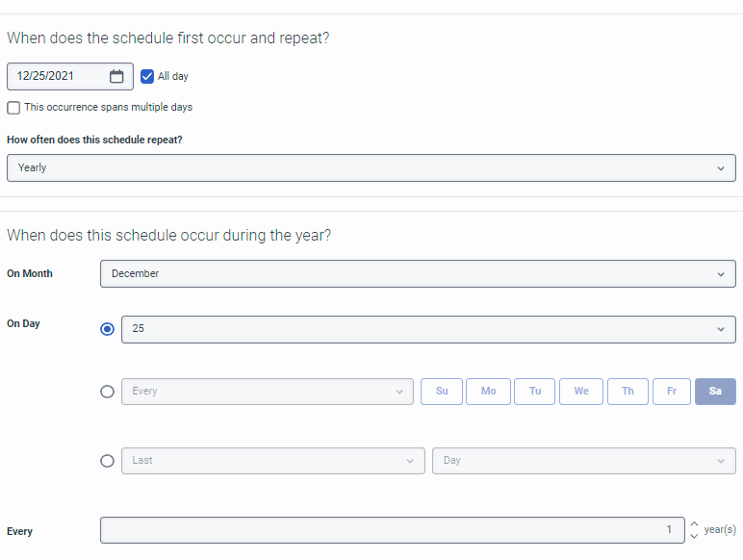743x560 pixels.
Task: Decrease the year interval with down arrow
Action: (x=694, y=536)
